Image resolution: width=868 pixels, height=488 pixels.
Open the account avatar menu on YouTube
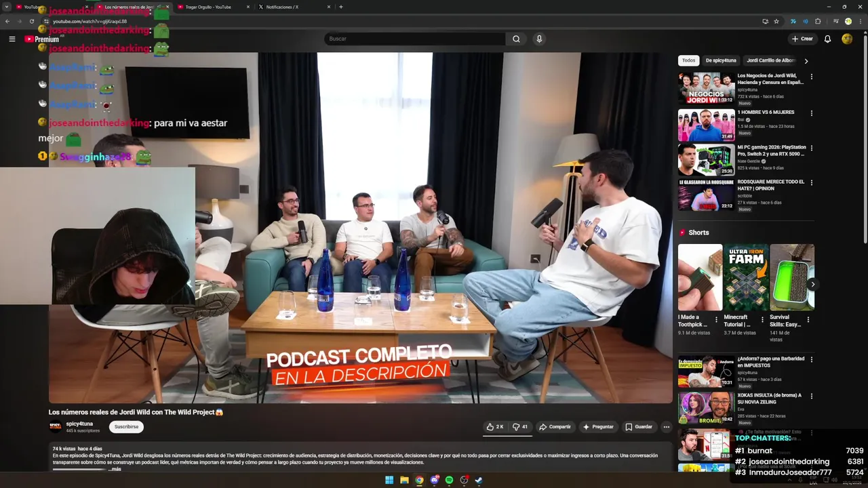click(x=847, y=39)
